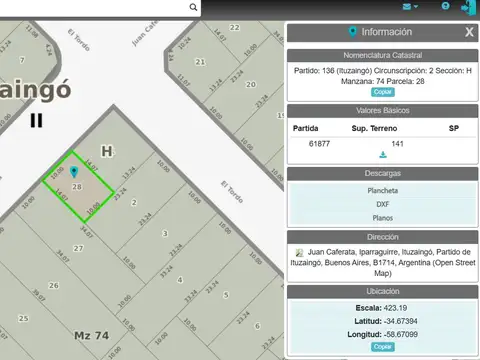Select parcel 5 on the map
Viewport: 480px width, 360px height.
coord(226,295)
